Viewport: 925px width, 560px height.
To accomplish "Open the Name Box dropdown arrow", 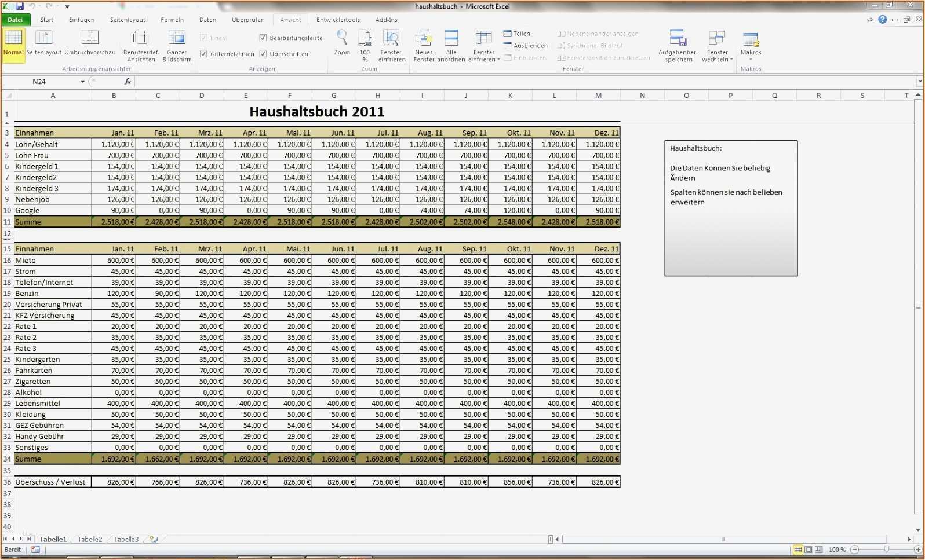I will point(83,82).
